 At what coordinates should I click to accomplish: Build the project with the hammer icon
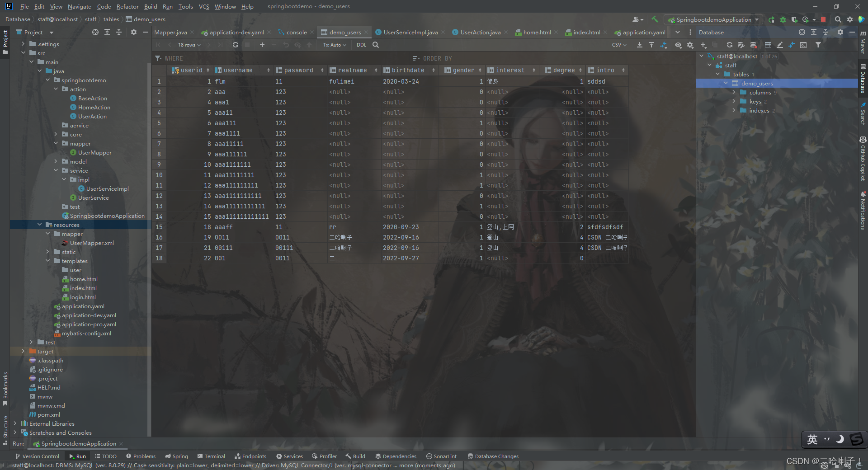[655, 19]
